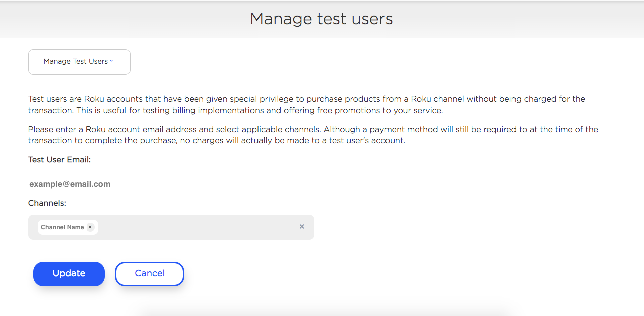Click the Cancel button
The image size is (644, 316).
coord(150,274)
